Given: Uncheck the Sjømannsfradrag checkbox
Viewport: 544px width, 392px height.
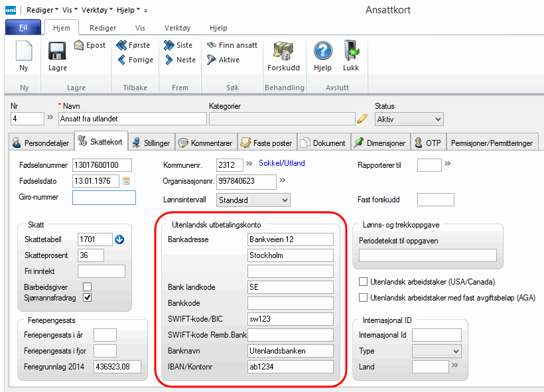Looking at the screenshot, I should point(87,298).
